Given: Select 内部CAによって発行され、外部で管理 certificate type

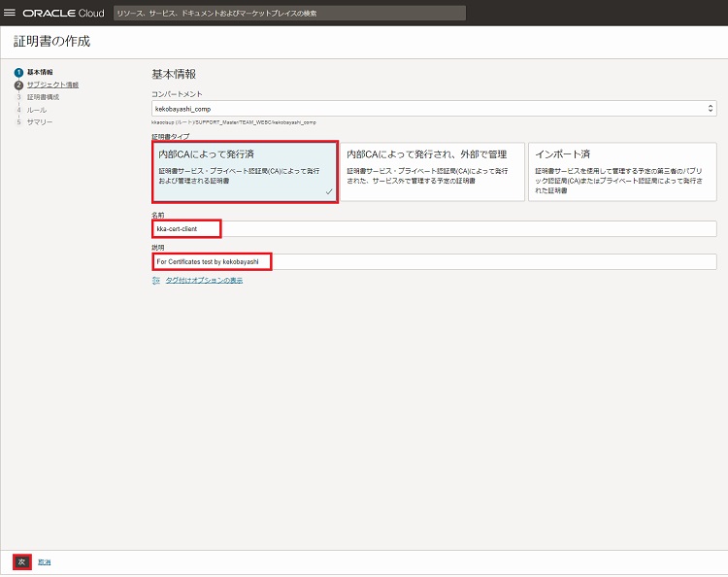Looking at the screenshot, I should (432, 173).
